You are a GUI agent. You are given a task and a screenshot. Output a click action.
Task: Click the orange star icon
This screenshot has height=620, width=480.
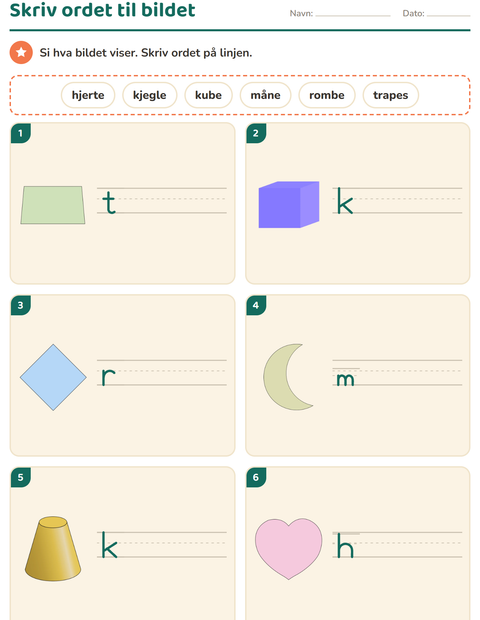21,52
